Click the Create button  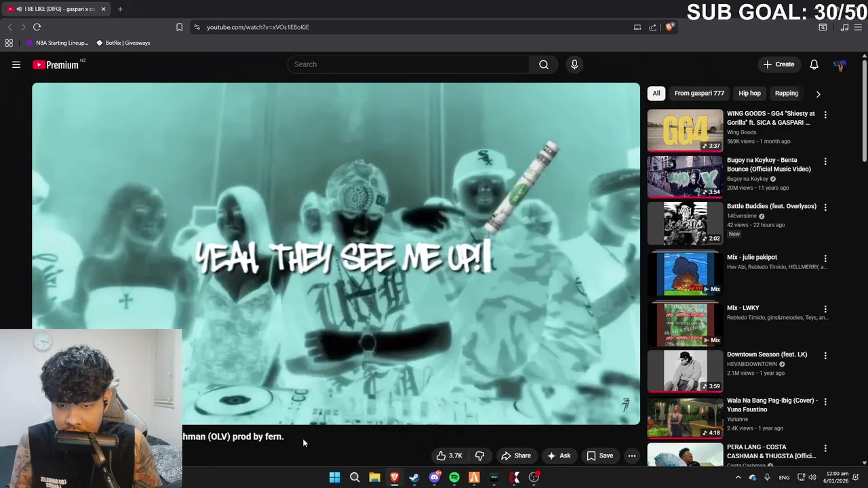coord(778,64)
